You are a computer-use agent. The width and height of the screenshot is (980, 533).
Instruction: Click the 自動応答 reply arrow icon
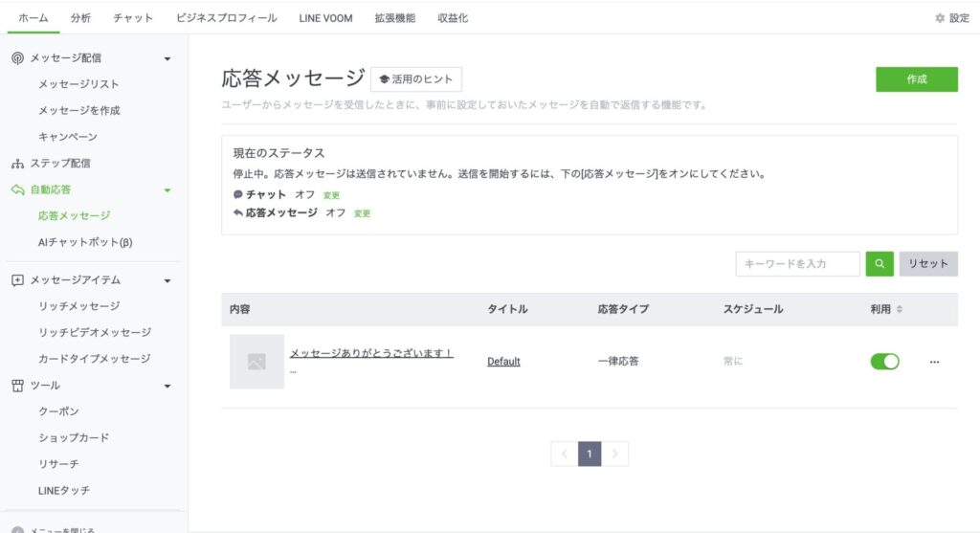click(x=17, y=190)
